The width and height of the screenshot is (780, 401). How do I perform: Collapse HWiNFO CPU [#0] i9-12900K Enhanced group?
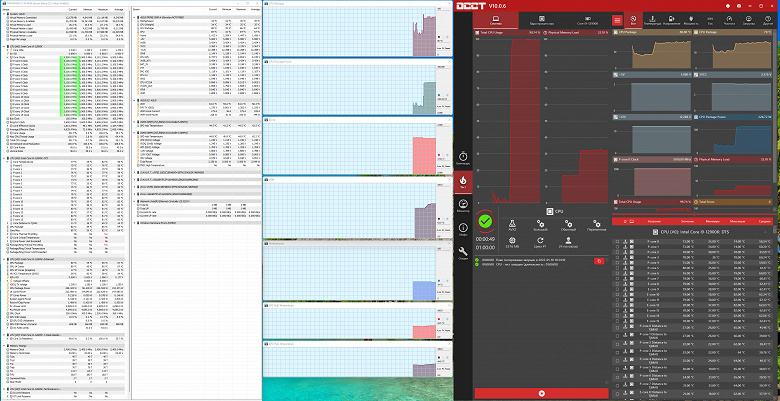[x=4, y=259]
